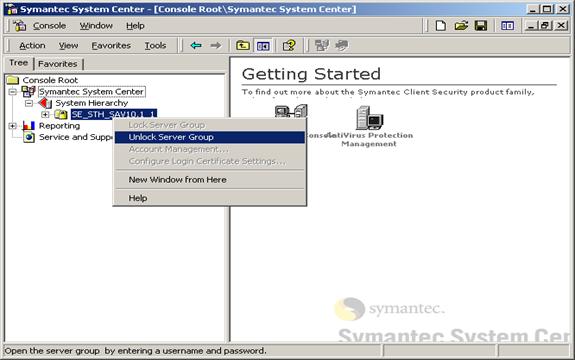Open the Tools menu

(155, 45)
